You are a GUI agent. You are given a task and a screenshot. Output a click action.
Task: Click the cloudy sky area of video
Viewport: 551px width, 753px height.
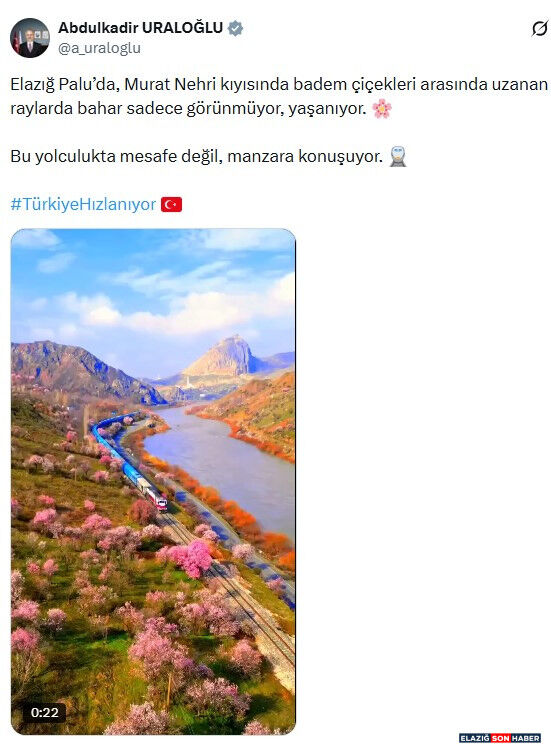click(153, 288)
